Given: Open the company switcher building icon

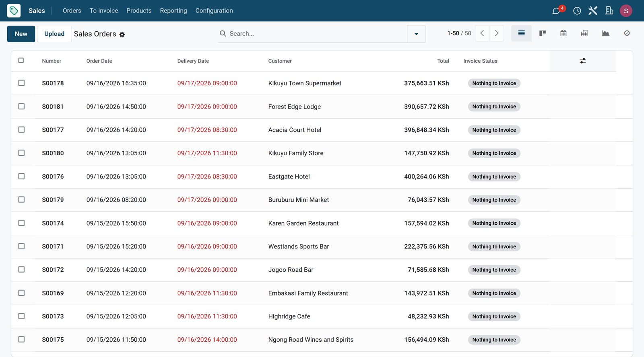Looking at the screenshot, I should pos(609,11).
